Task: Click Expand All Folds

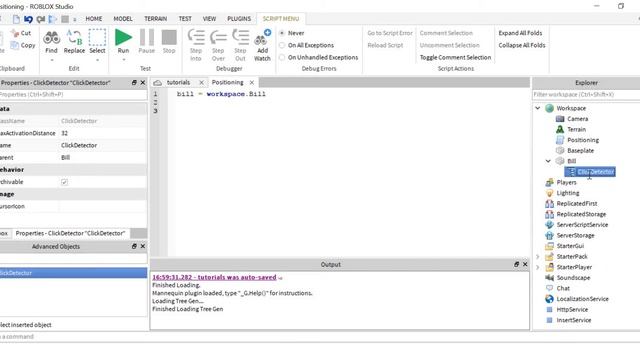Action: (x=520, y=33)
